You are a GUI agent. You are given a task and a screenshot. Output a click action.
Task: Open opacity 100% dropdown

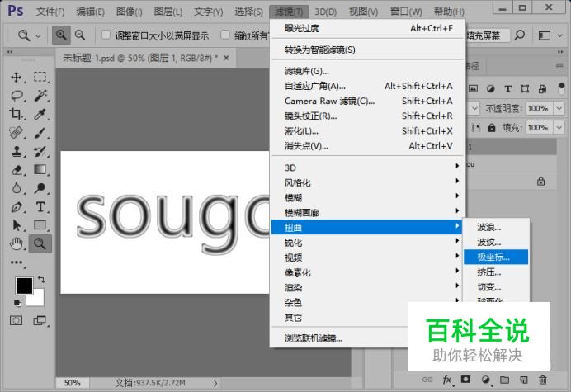[559, 108]
